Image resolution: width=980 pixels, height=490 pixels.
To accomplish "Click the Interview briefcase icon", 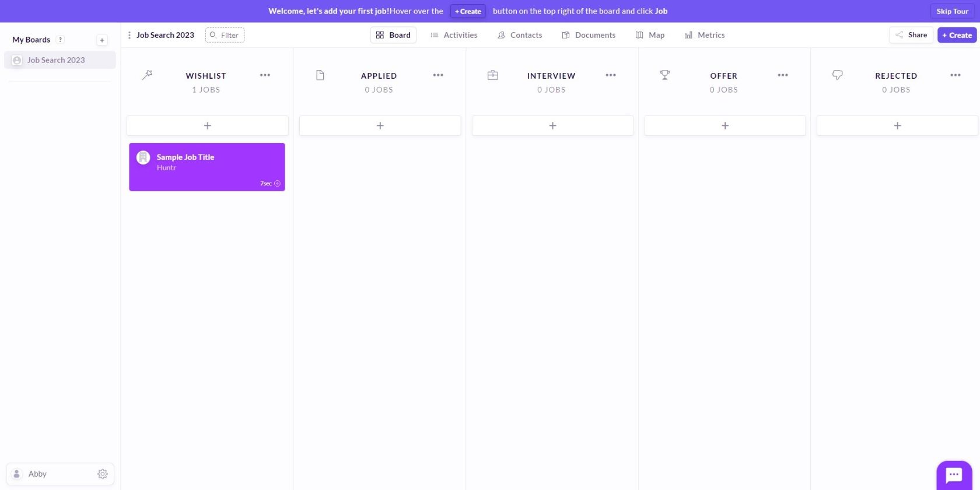I will [492, 75].
